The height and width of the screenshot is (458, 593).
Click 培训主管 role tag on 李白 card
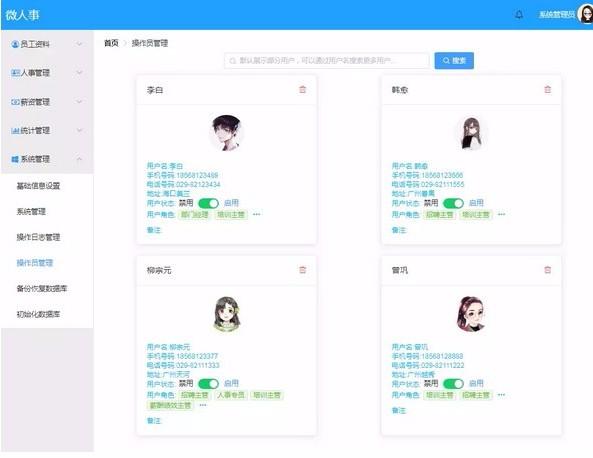point(231,214)
